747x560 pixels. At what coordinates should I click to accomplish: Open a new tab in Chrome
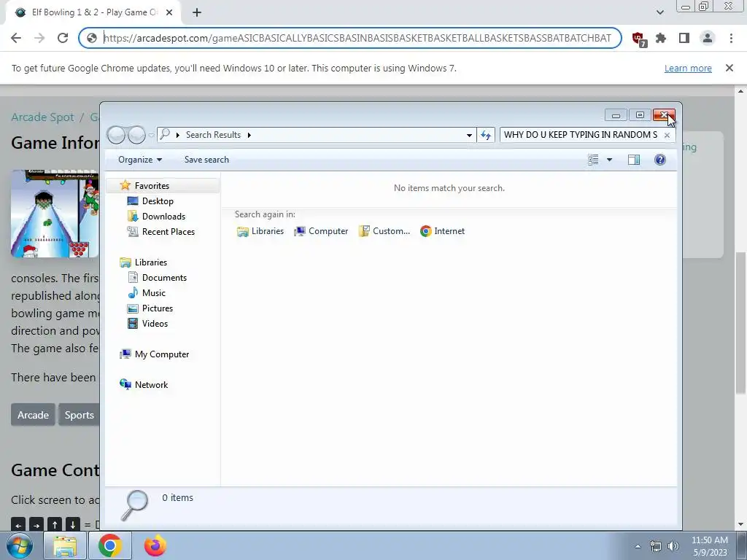click(197, 12)
